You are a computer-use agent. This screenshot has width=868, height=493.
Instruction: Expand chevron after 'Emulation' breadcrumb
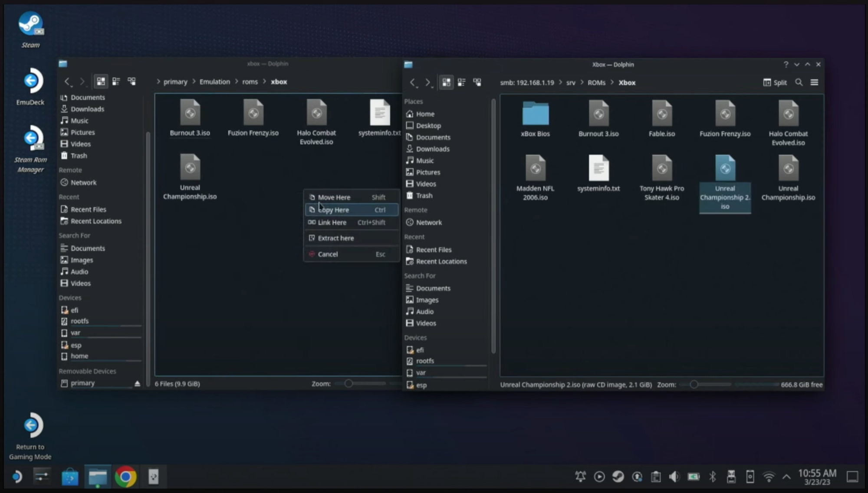pyautogui.click(x=237, y=82)
